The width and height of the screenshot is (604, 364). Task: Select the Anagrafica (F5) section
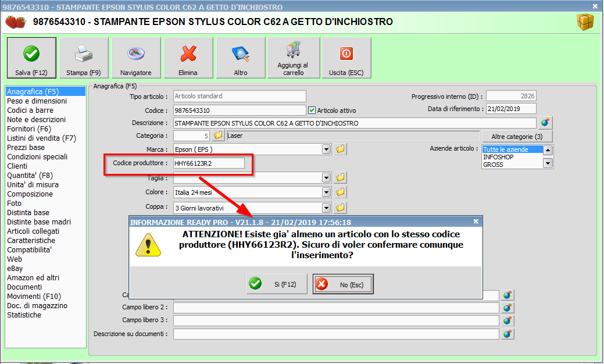click(x=45, y=92)
